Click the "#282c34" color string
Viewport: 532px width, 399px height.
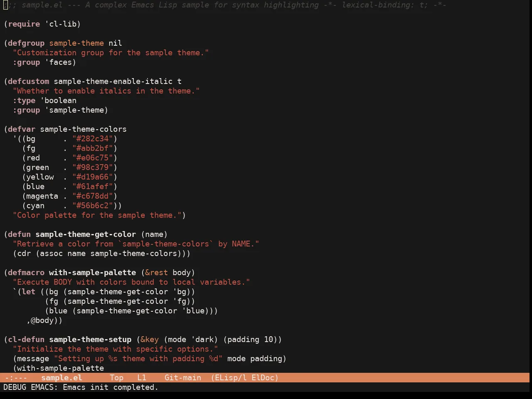93,139
